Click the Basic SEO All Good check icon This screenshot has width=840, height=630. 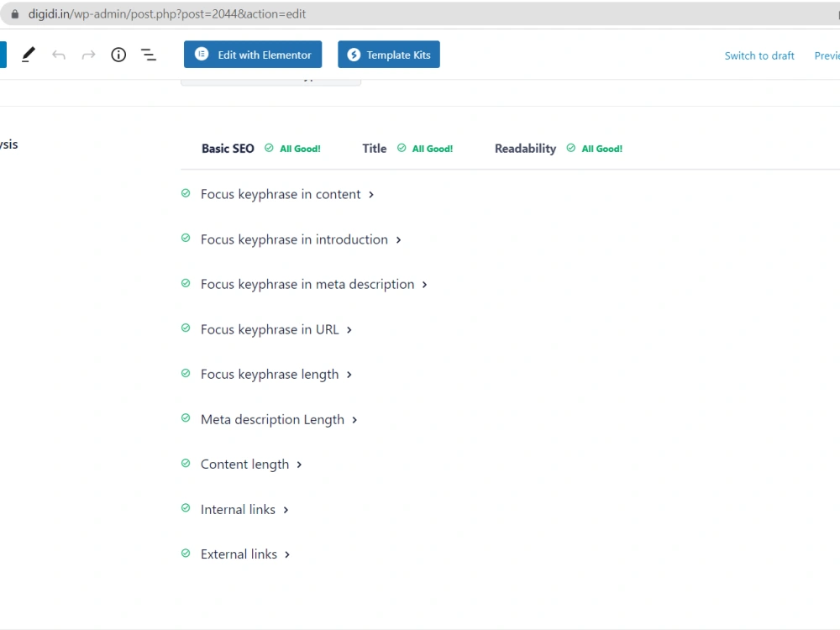click(x=269, y=148)
